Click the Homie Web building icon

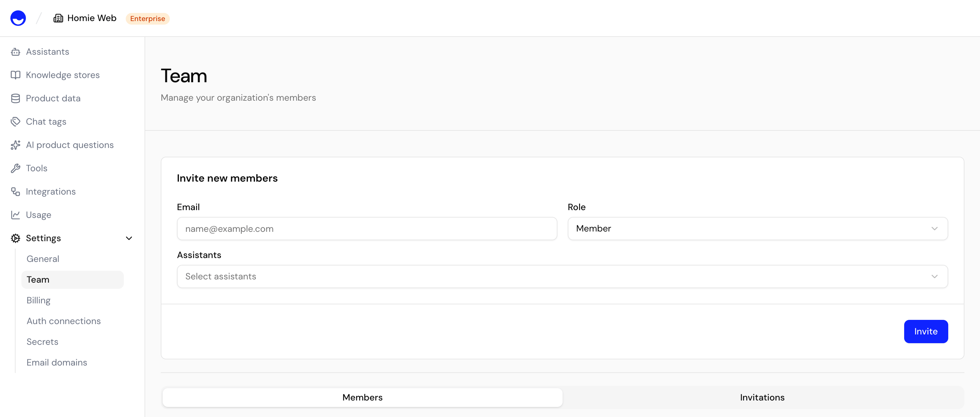pyautogui.click(x=58, y=18)
